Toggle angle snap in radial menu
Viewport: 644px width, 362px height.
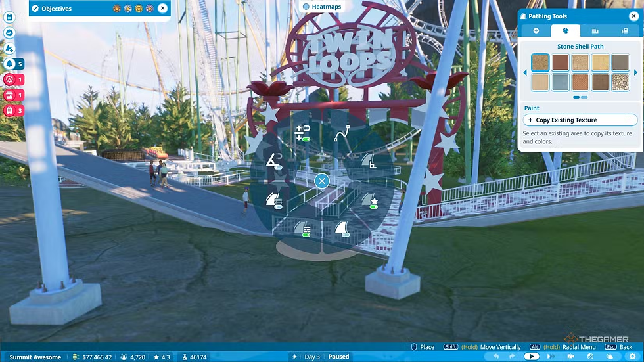275,161
